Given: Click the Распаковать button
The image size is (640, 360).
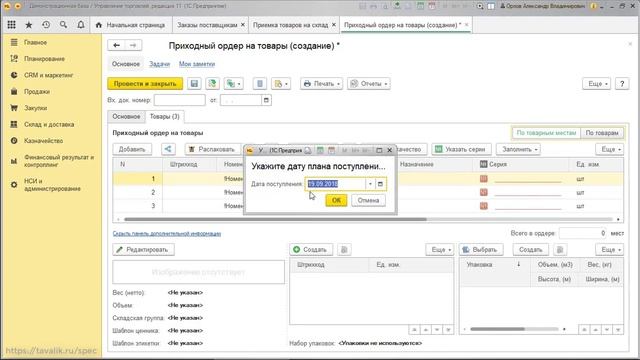Looking at the screenshot, I should [x=212, y=149].
